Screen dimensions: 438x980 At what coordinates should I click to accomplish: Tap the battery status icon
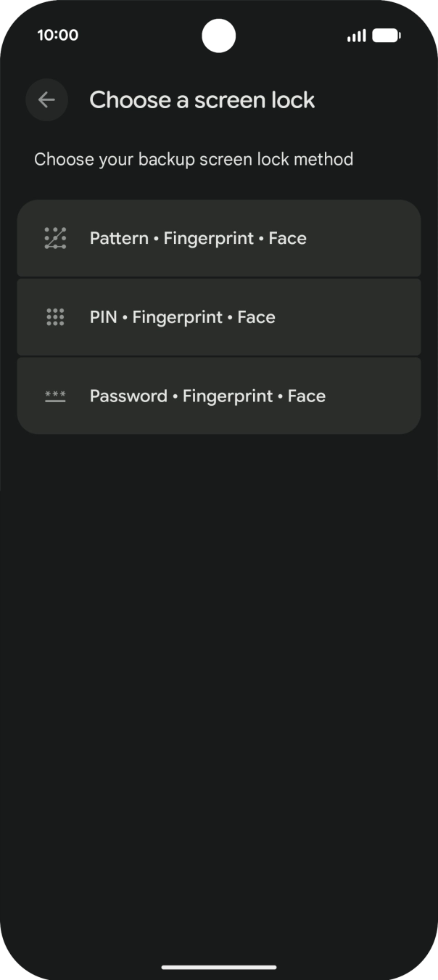coord(386,34)
